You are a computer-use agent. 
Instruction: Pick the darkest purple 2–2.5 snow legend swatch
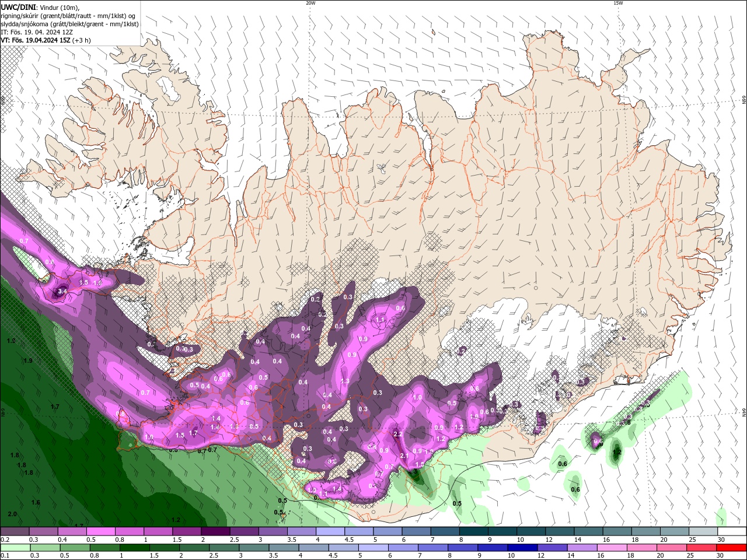(x=215, y=531)
